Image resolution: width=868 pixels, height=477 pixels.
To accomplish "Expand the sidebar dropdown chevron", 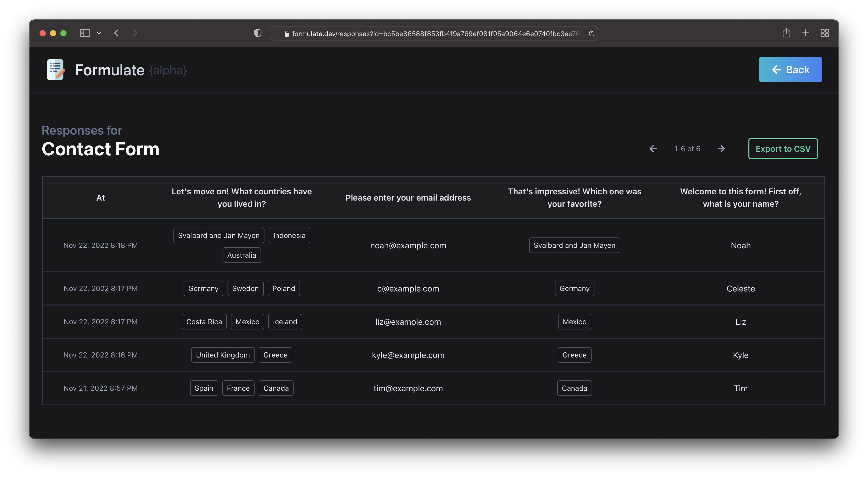I will (x=99, y=33).
